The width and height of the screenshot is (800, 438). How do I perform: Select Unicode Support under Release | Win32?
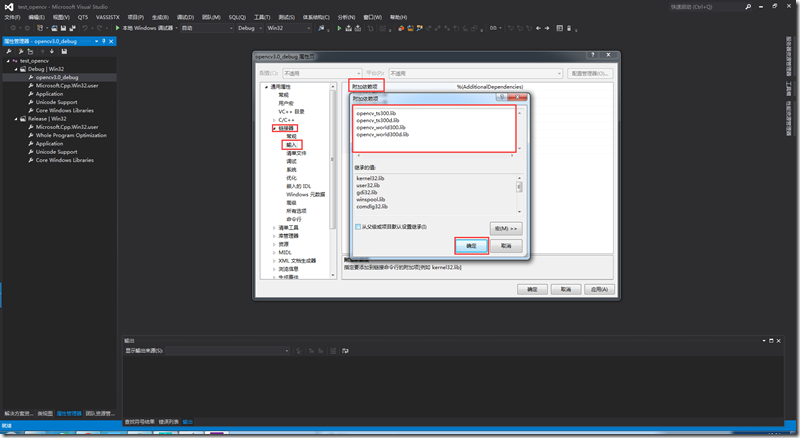(56, 152)
